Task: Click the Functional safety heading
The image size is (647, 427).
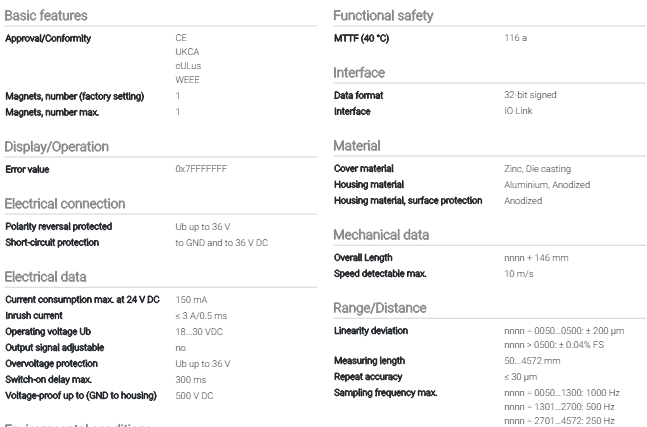Action: [x=383, y=16]
